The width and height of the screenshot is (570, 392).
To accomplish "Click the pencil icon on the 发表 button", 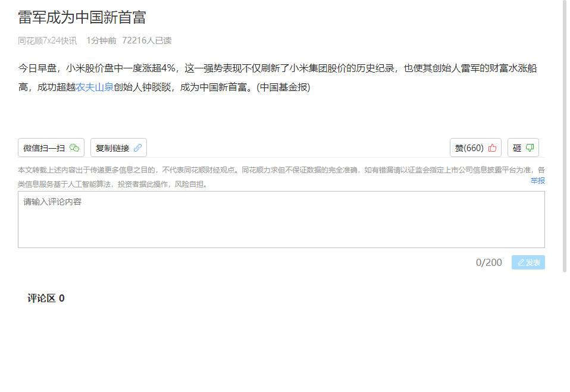I will pyautogui.click(x=521, y=262).
